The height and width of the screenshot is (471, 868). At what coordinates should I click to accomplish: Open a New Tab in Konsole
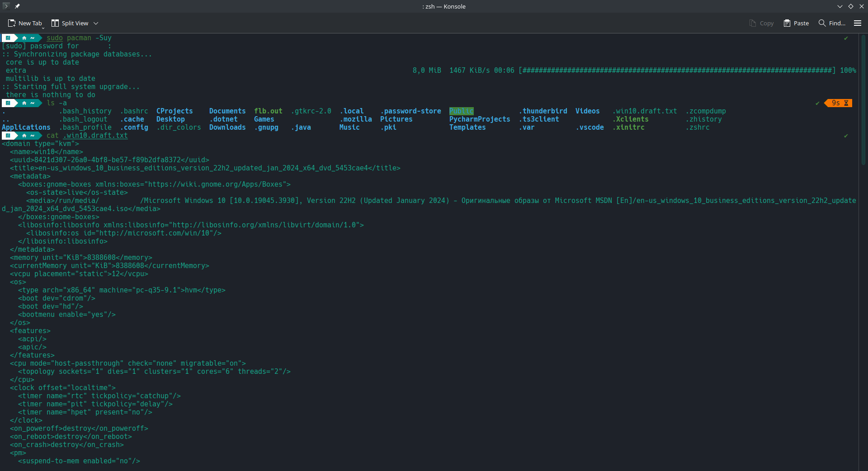(25, 23)
